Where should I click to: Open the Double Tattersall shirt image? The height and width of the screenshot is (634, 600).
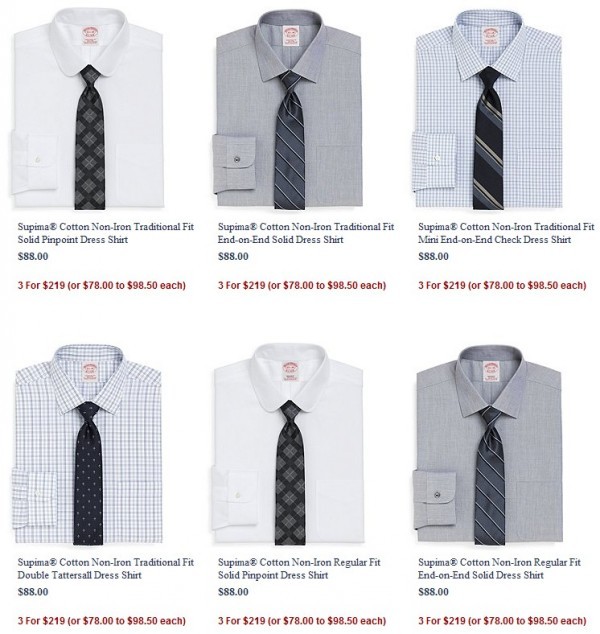pos(88,444)
